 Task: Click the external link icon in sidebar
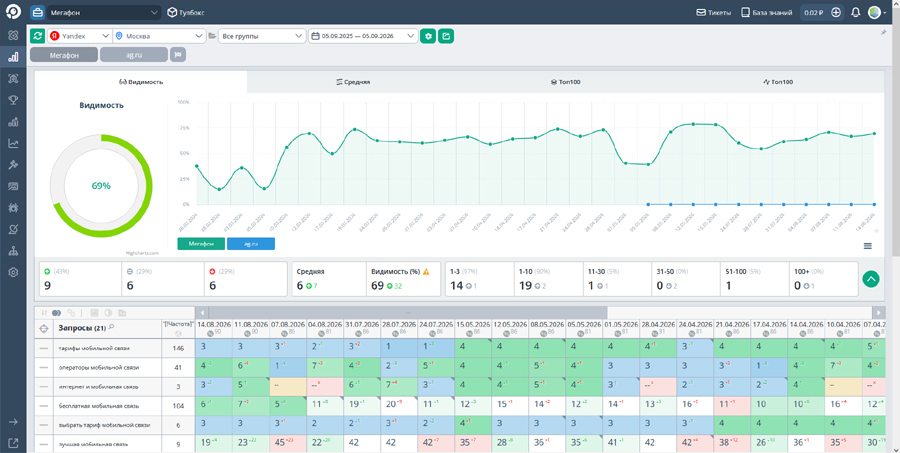tap(13, 443)
